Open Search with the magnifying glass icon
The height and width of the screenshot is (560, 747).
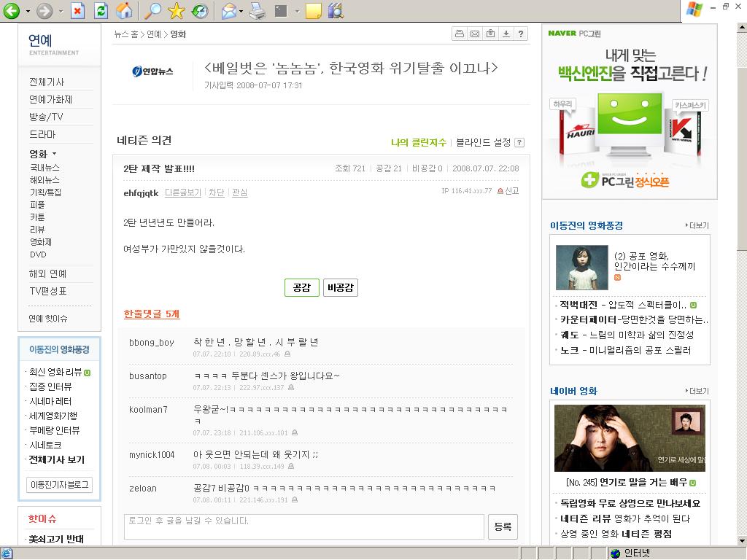pos(152,10)
